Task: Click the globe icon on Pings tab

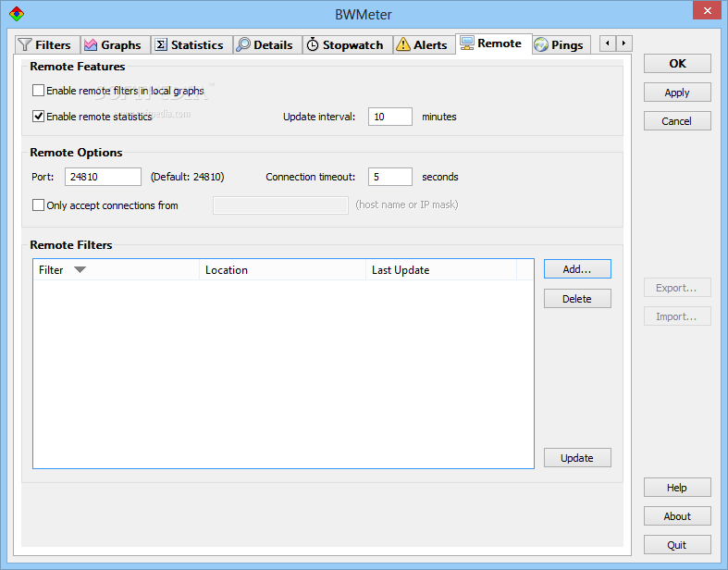Action: tap(541, 45)
